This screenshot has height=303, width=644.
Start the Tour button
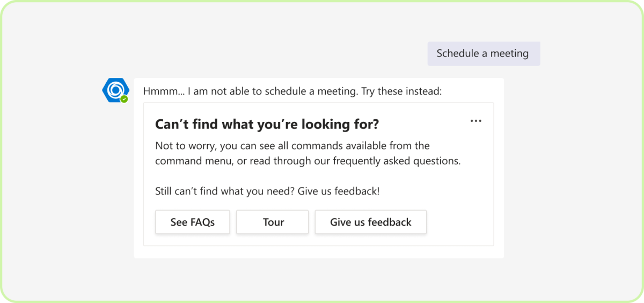click(x=273, y=222)
